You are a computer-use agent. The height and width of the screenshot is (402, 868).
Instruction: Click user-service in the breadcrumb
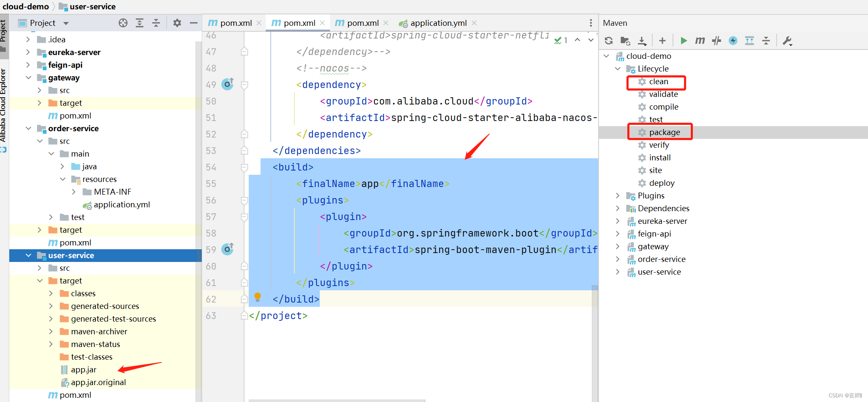(93, 6)
